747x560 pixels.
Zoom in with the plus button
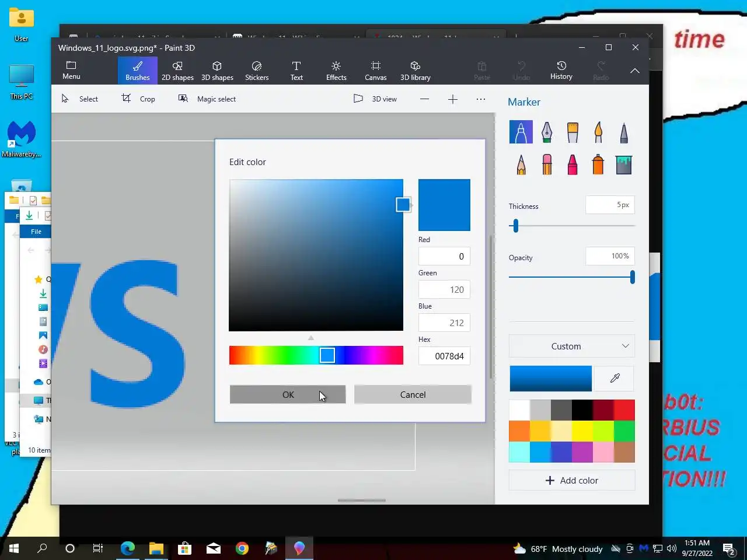pyautogui.click(x=453, y=99)
